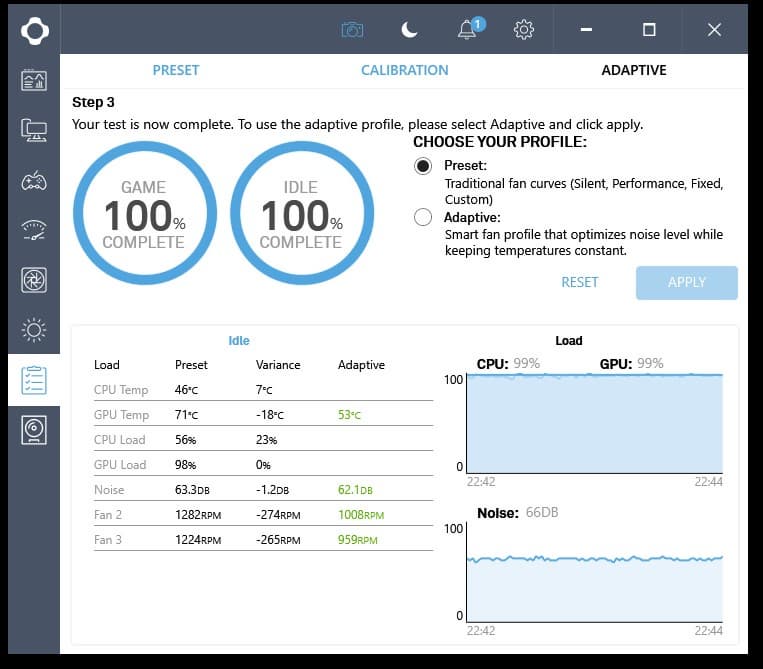Open the PC monitoring dashboard sidebar icon
This screenshot has width=763, height=669.
point(34,80)
